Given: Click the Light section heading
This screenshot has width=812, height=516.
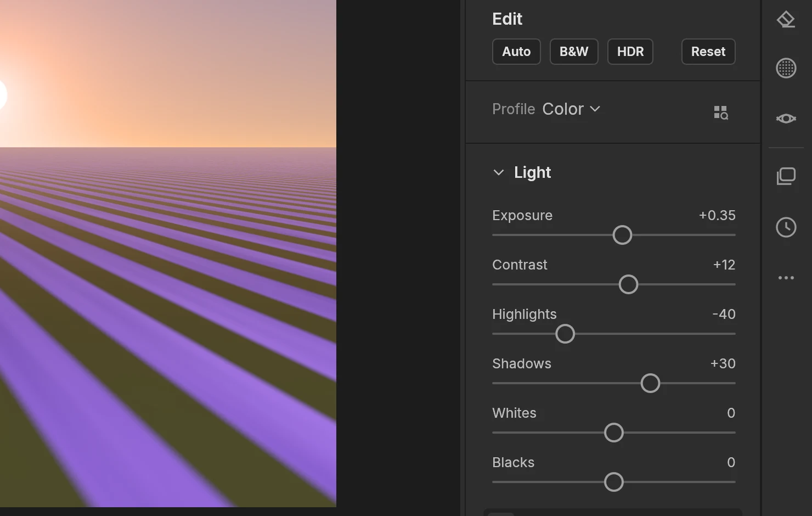Looking at the screenshot, I should point(532,172).
